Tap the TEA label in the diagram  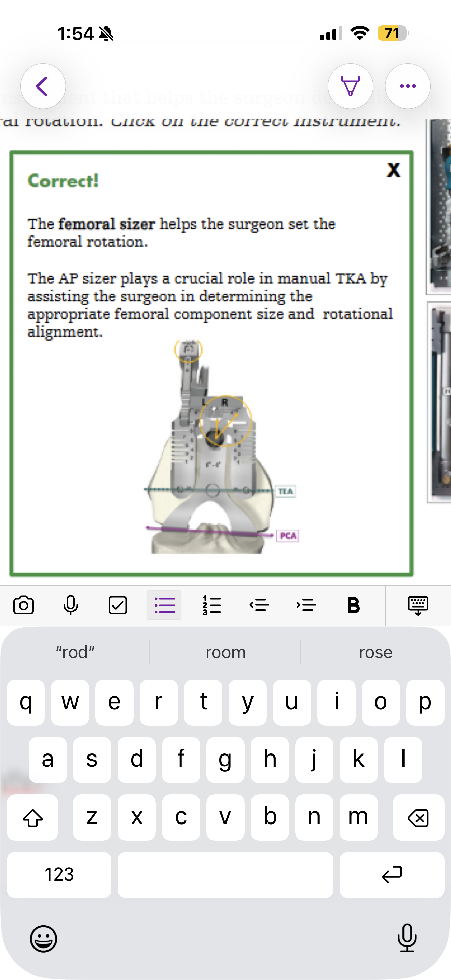click(286, 491)
